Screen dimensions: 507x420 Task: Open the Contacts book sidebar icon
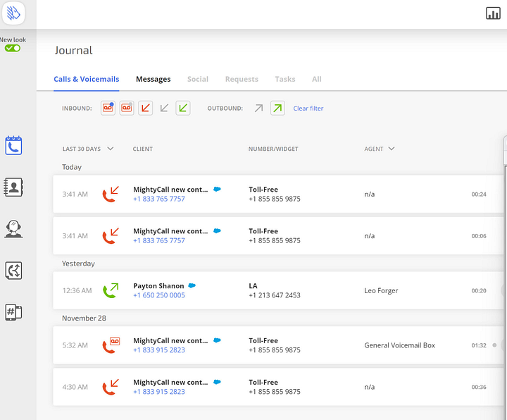[x=13, y=187]
